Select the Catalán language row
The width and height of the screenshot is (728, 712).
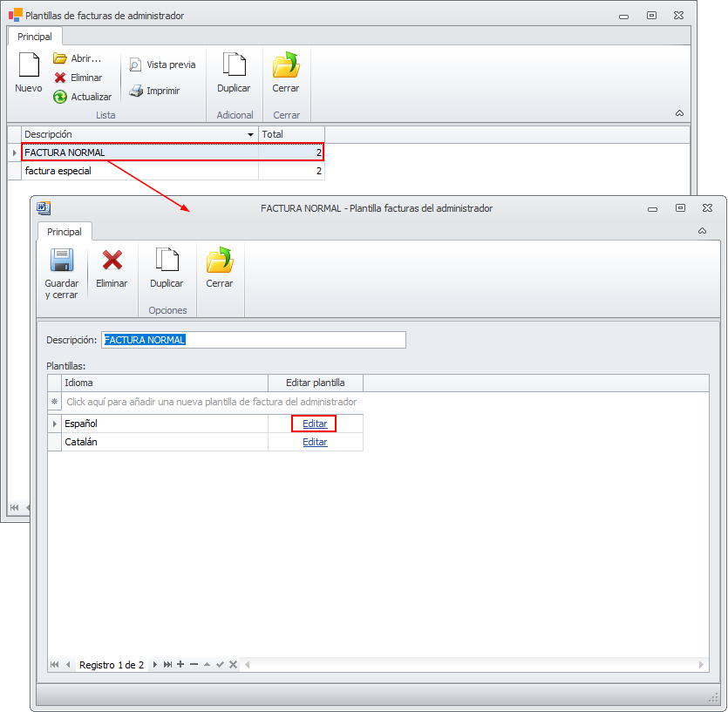(212, 443)
